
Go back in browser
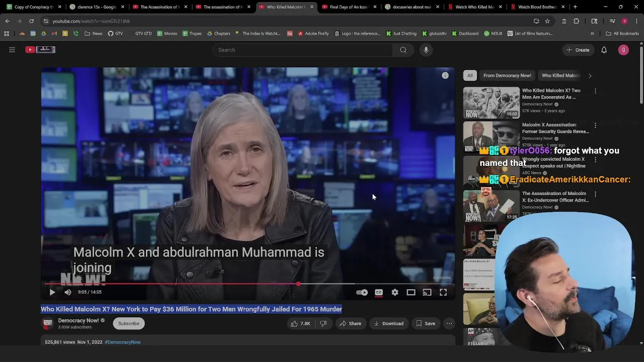click(7, 21)
